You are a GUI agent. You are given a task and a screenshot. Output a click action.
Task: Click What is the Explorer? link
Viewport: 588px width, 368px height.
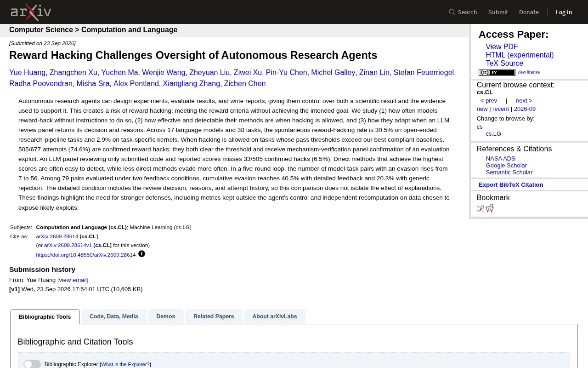pyautogui.click(x=125, y=364)
